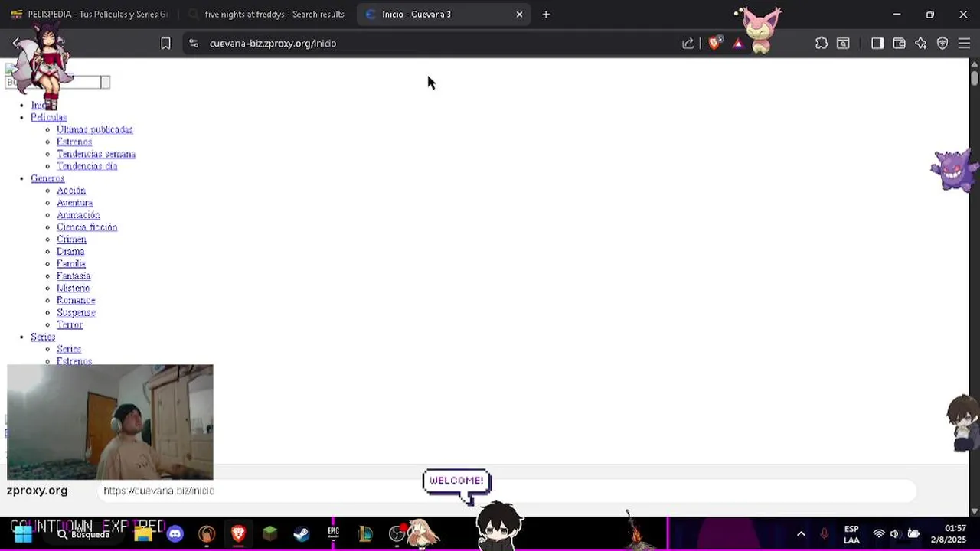This screenshot has width=980, height=551.
Task: Open a new tab with plus button
Action: 546,14
